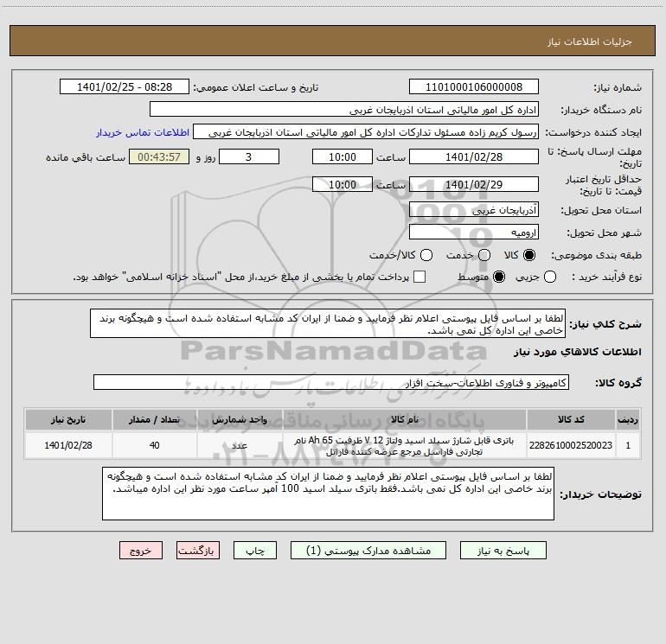Click the table date cell 1401/02/28

coord(68,445)
